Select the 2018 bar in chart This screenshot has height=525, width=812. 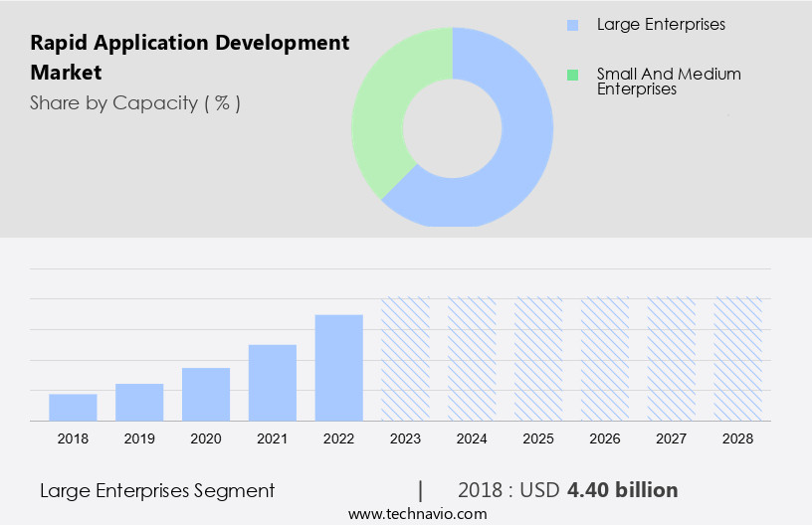(73, 408)
